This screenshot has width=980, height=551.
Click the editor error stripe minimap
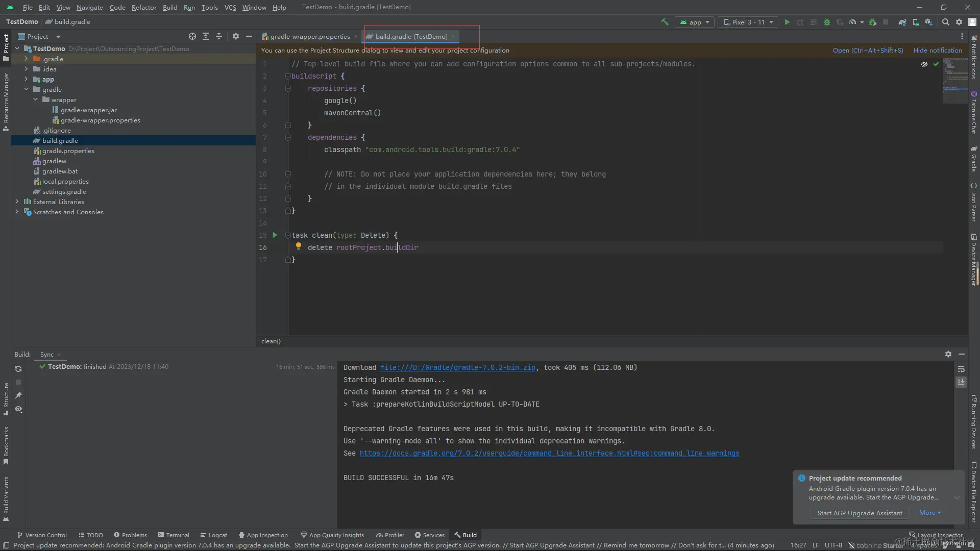click(x=955, y=81)
